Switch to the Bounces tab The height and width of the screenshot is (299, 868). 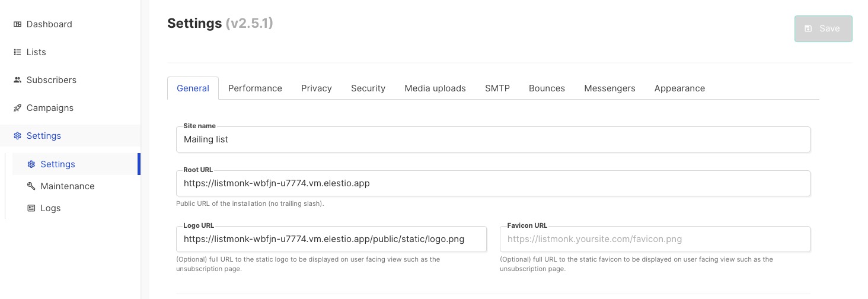click(547, 88)
